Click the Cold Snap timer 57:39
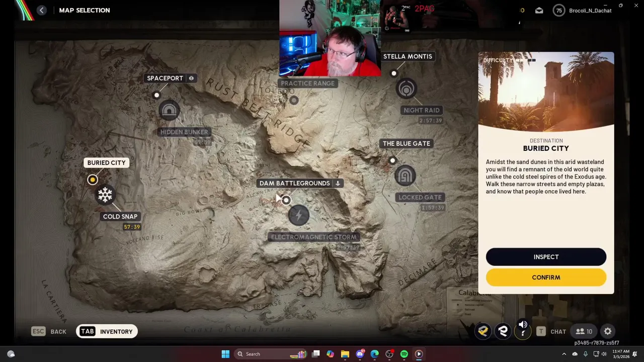Viewport: 644px width, 362px height. (x=132, y=227)
